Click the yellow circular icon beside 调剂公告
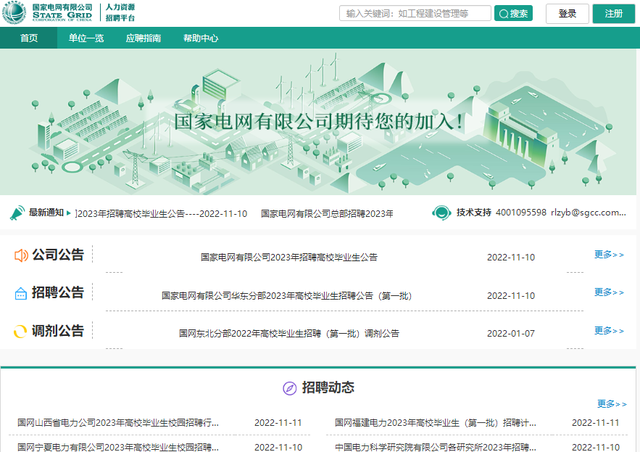 [x=20, y=332]
